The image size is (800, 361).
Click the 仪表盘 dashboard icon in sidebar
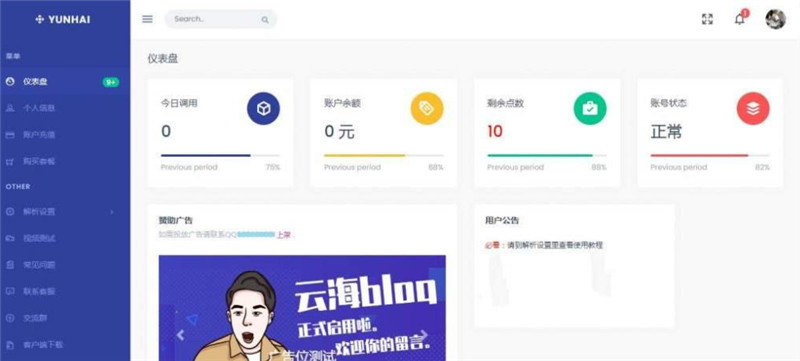click(10, 82)
